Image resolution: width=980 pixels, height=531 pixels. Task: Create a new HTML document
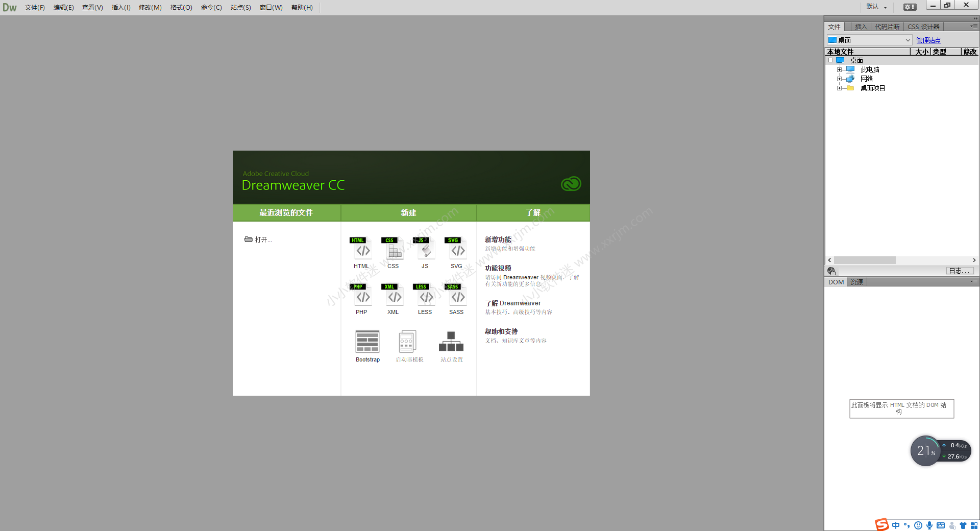pyautogui.click(x=361, y=253)
